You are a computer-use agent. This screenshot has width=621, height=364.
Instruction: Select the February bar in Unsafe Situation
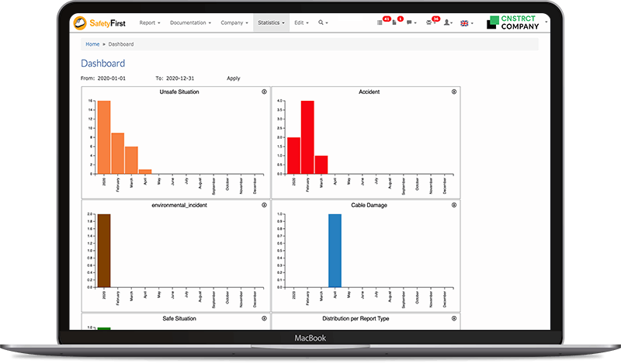click(x=118, y=154)
